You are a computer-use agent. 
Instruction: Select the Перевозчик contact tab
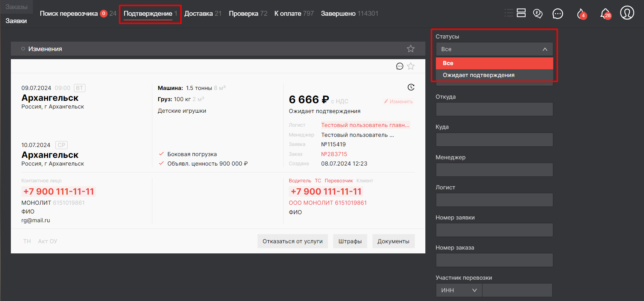coord(339,181)
